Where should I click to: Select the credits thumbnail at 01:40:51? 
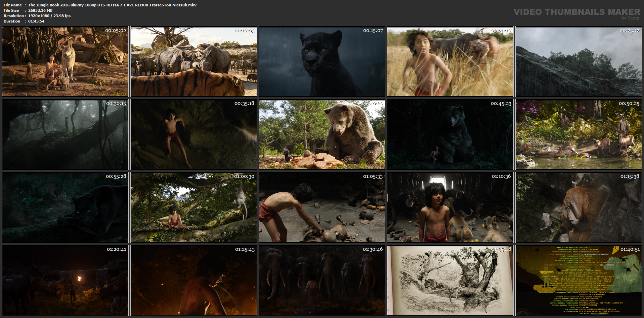578,280
